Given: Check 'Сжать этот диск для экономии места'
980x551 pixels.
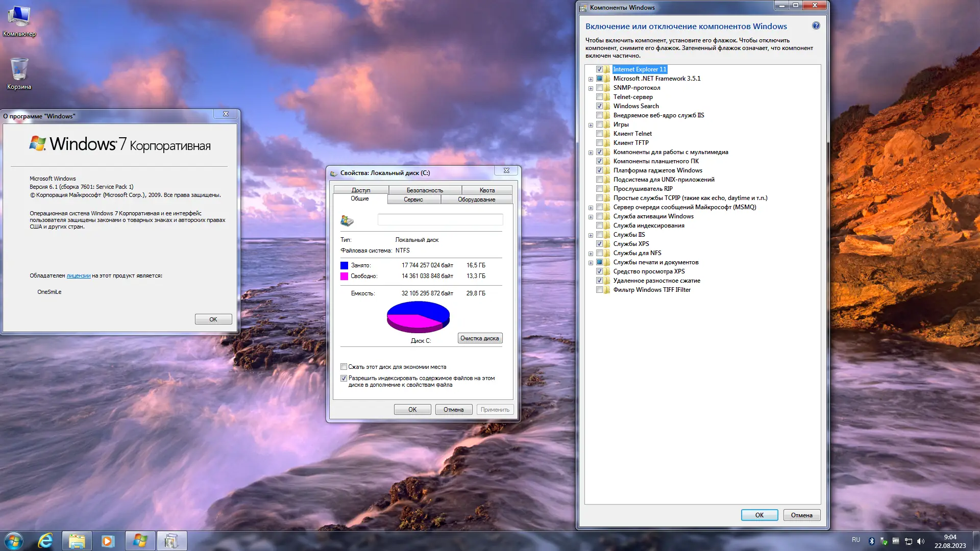Looking at the screenshot, I should click(x=344, y=367).
